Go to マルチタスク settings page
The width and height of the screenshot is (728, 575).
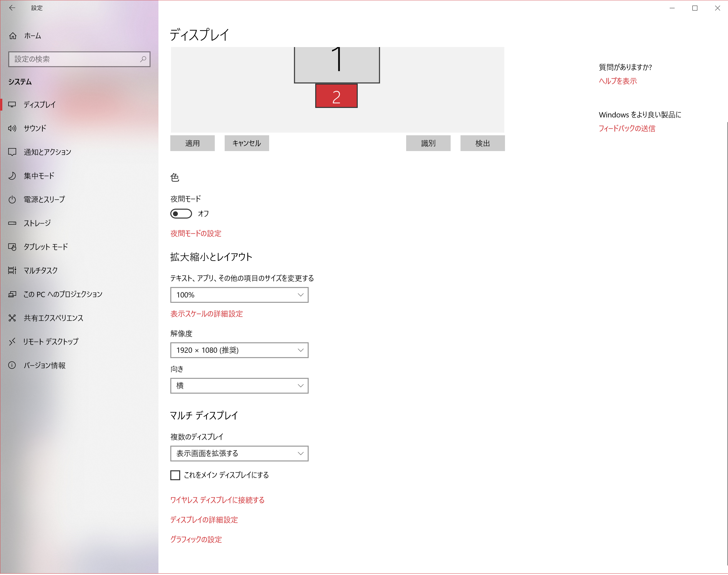[41, 271]
